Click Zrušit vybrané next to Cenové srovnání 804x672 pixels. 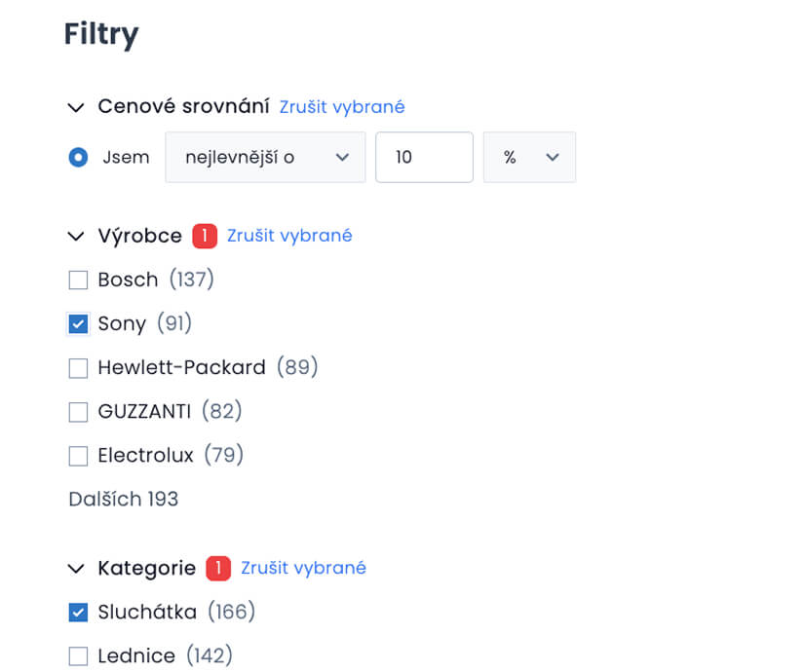click(342, 107)
